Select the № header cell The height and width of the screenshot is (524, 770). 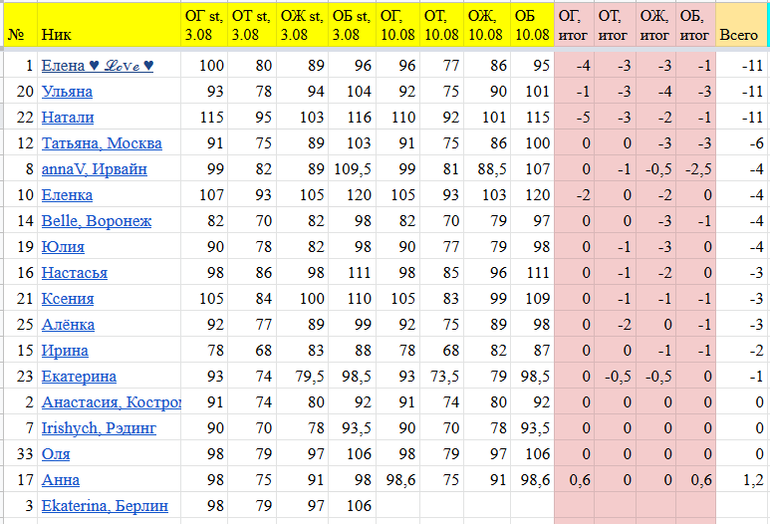click(16, 35)
